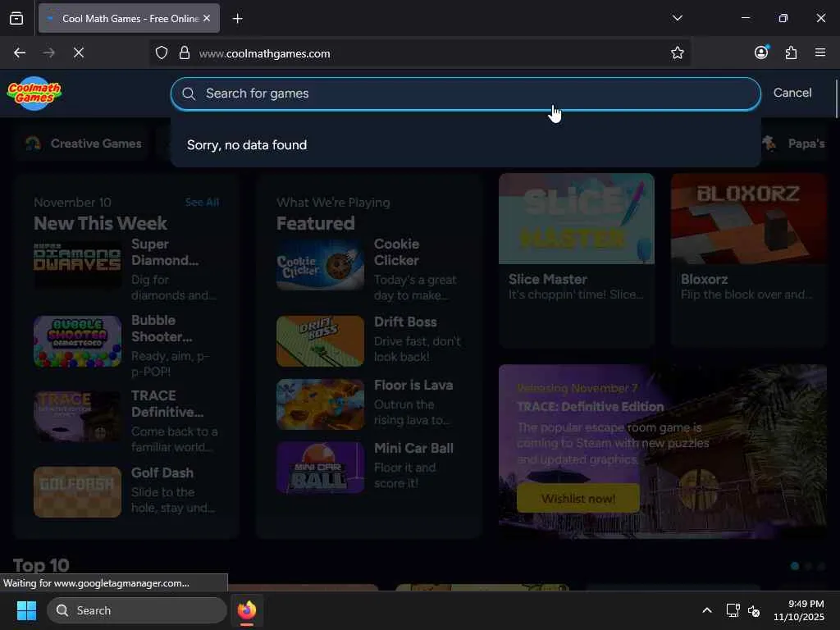Show hidden system tray icons
Image resolution: width=840 pixels, height=630 pixels.
[706, 610]
